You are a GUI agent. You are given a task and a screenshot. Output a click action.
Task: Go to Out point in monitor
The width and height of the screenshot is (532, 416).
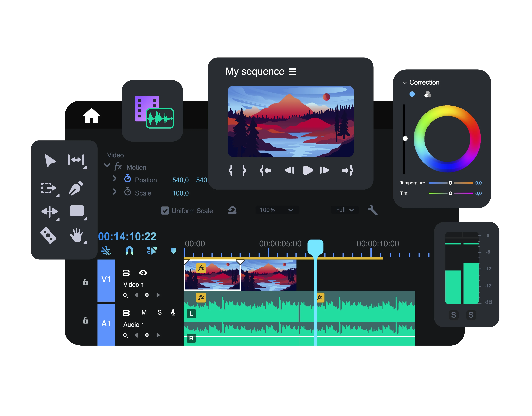click(348, 170)
